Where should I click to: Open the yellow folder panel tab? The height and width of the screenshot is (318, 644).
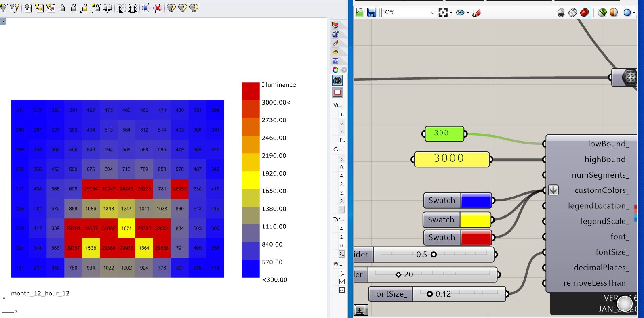click(x=335, y=52)
